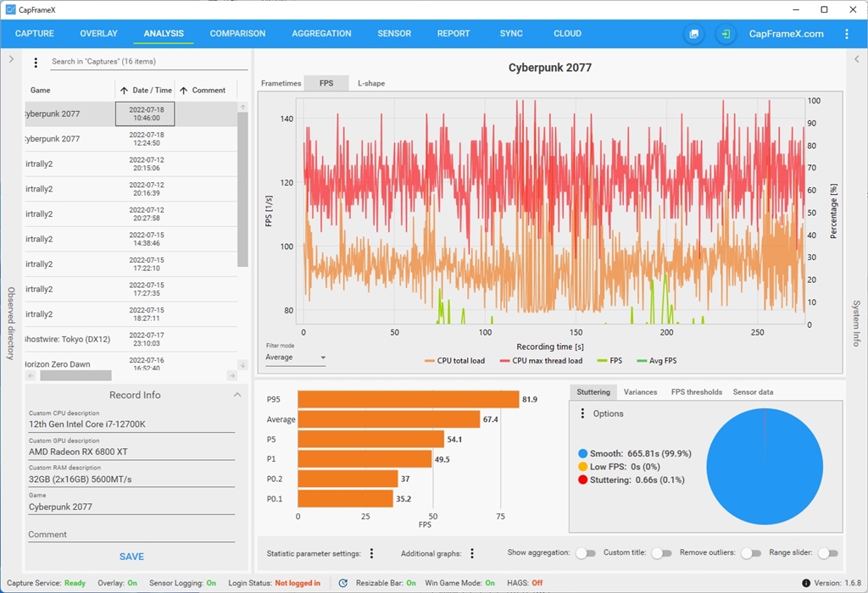868x593 pixels.
Task: Select the Stuttering tab
Action: coord(593,391)
